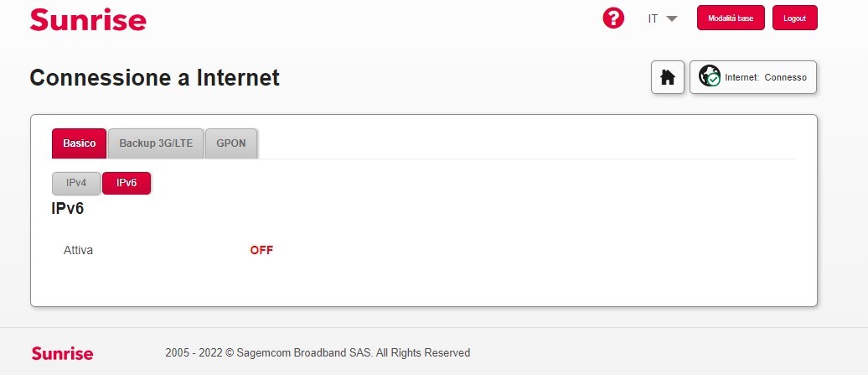Click the IPv6 section heading
This screenshot has height=375, width=868.
point(68,208)
